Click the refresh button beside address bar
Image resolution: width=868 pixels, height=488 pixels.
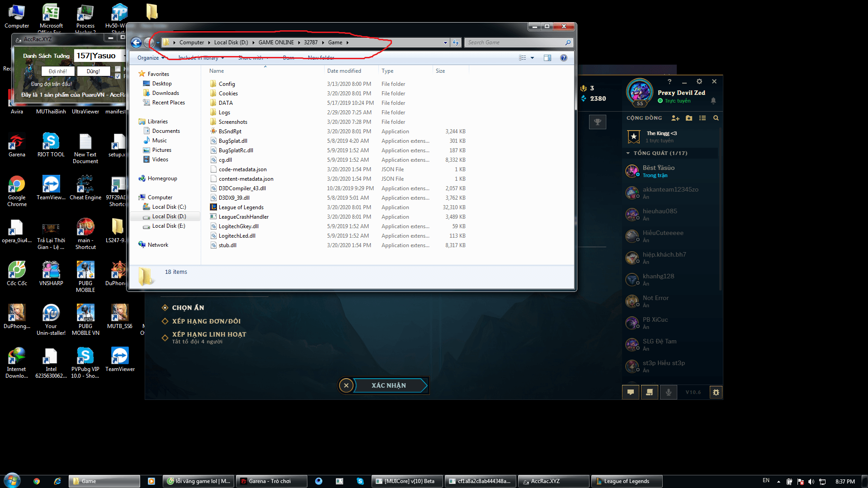click(x=456, y=42)
